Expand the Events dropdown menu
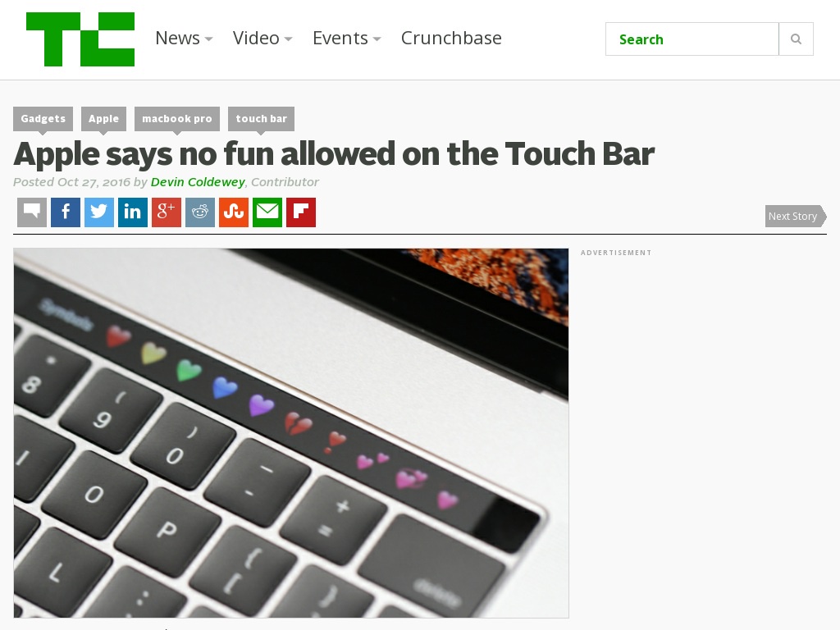 coord(347,38)
